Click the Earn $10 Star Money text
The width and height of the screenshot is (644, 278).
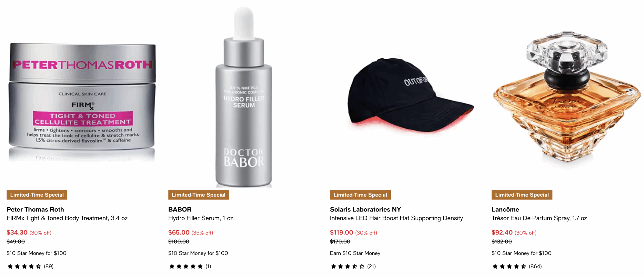355,253
